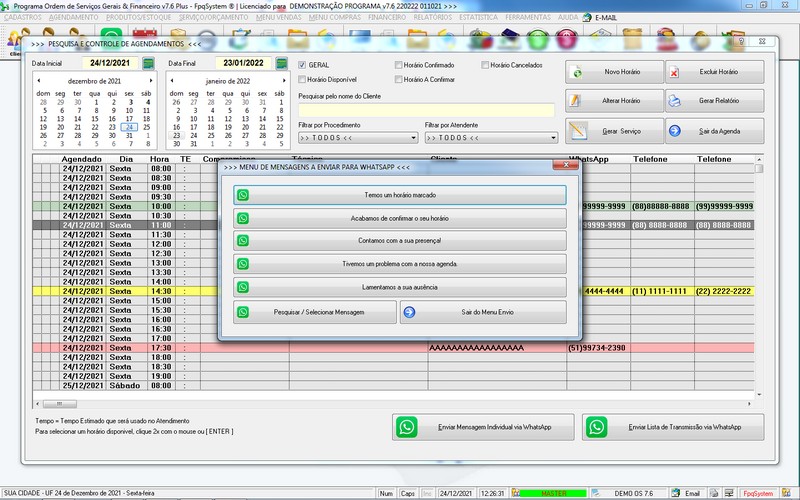Click blue arrow icon on Sair do Menu Envio

point(409,312)
